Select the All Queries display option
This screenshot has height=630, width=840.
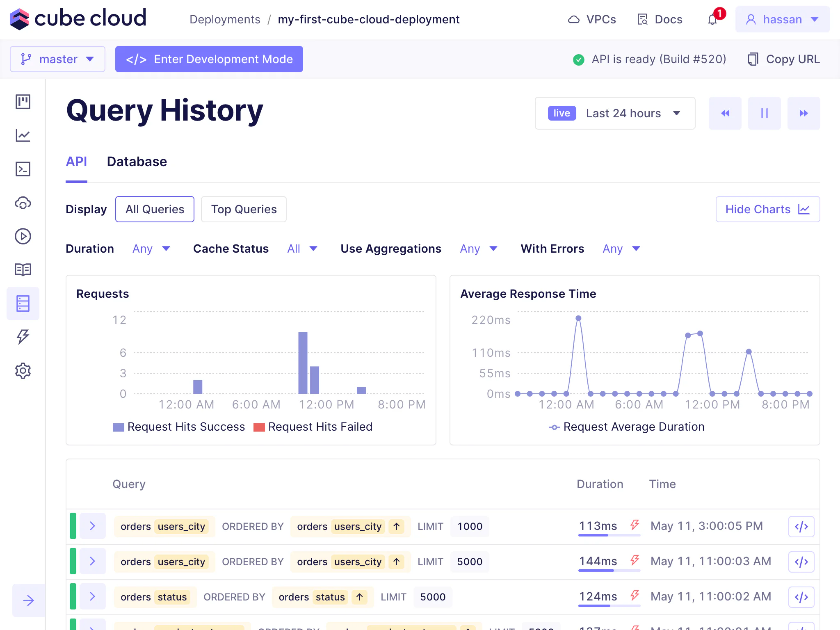point(155,209)
